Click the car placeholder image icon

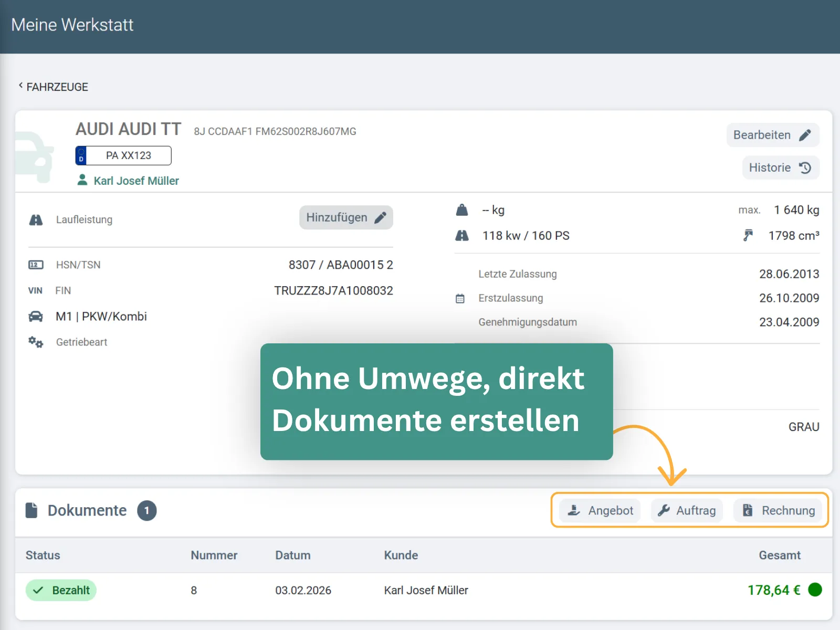point(35,157)
